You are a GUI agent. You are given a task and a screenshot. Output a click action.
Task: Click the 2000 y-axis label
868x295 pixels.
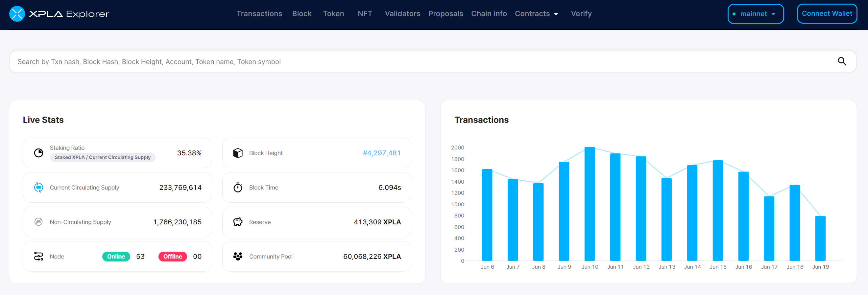click(x=457, y=147)
